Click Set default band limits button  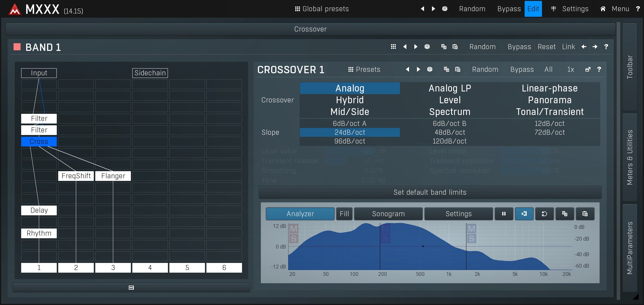pos(430,192)
